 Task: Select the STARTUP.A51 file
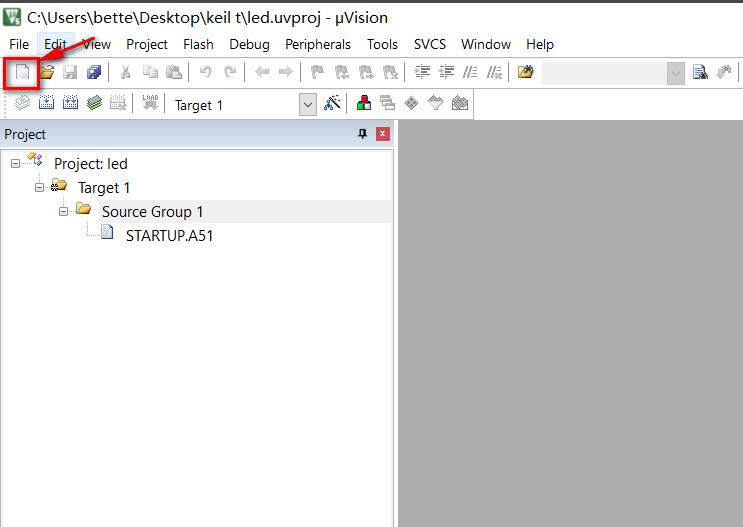pos(169,236)
